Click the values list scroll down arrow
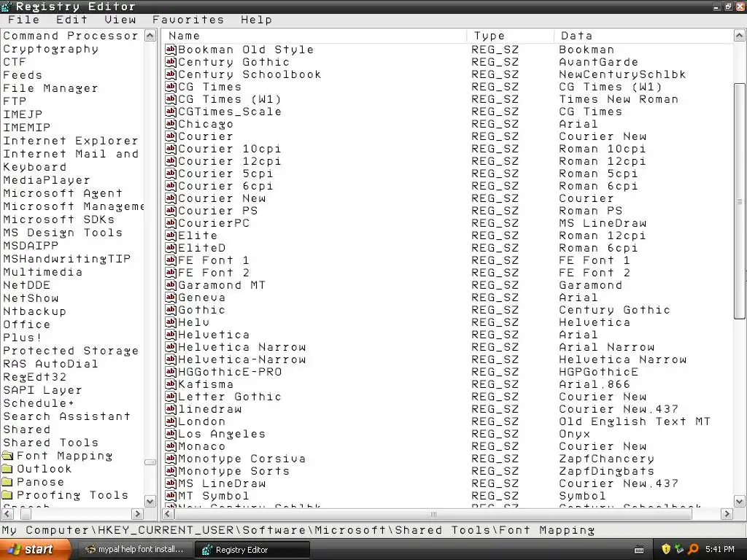Viewport: 747px width, 560px height. (x=740, y=501)
